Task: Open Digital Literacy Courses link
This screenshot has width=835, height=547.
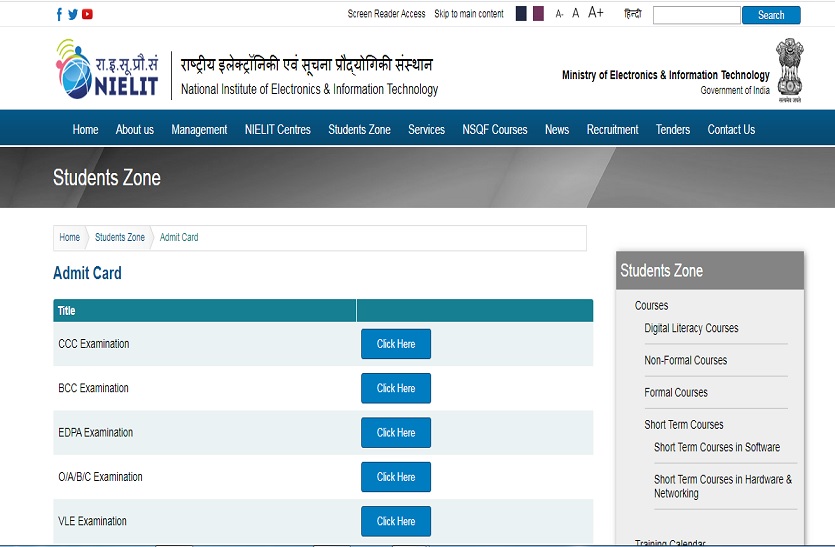Action: click(x=691, y=328)
